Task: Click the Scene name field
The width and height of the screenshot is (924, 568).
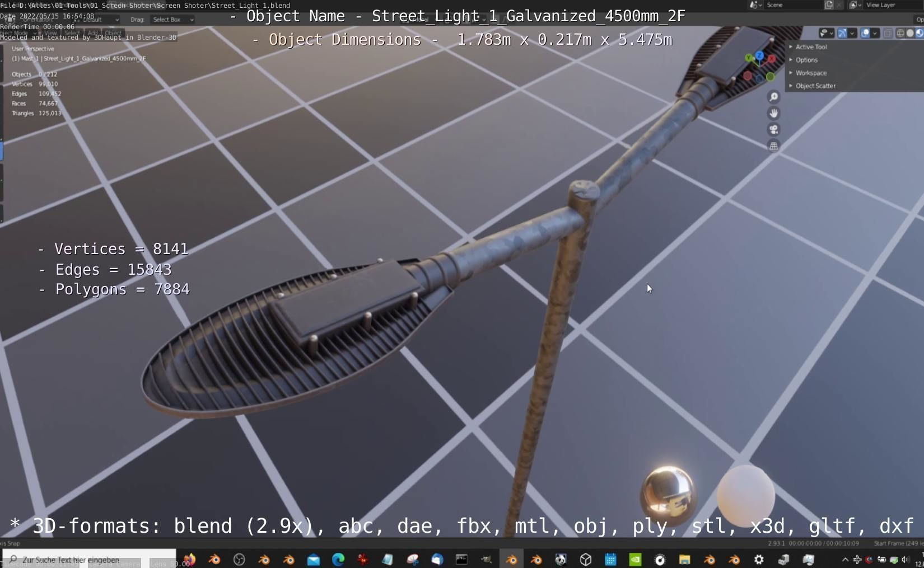Action: pos(793,4)
